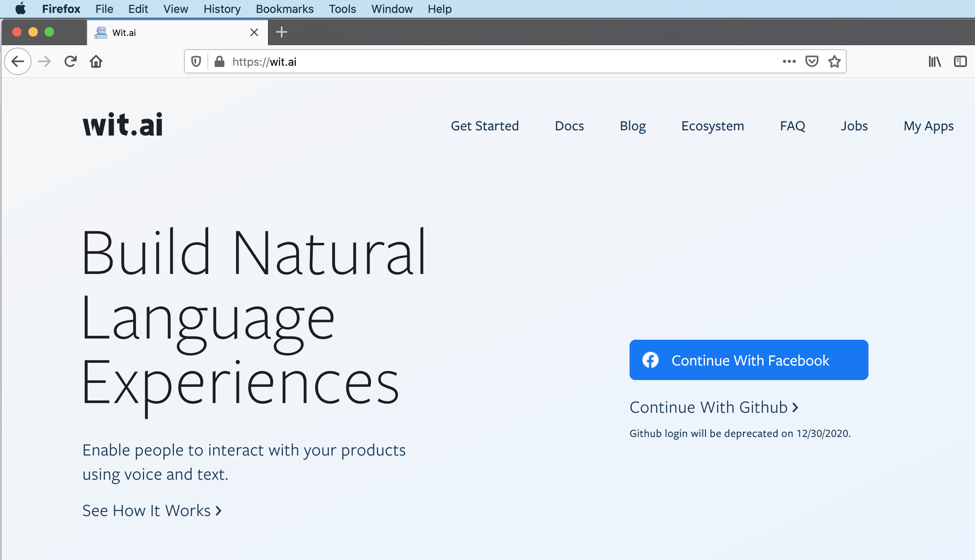
Task: Open the File menu
Action: [104, 9]
